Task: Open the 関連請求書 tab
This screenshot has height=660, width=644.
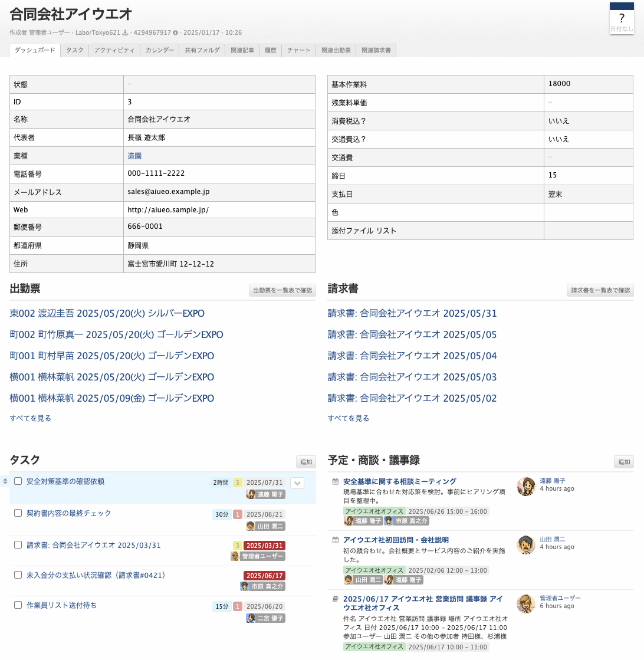Action: pyautogui.click(x=376, y=51)
